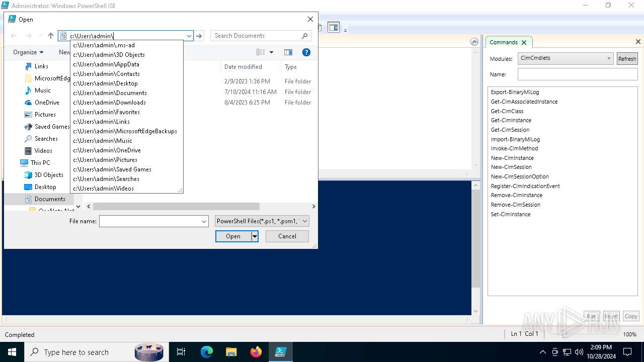Open File Explorer from taskbar
Screen dimensions: 644x362
click(231, 352)
